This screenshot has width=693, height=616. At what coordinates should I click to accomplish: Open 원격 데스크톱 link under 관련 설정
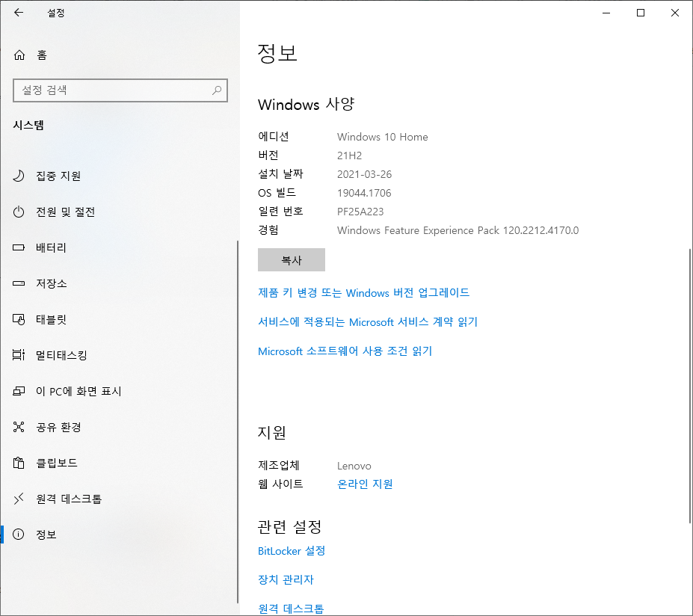click(291, 609)
